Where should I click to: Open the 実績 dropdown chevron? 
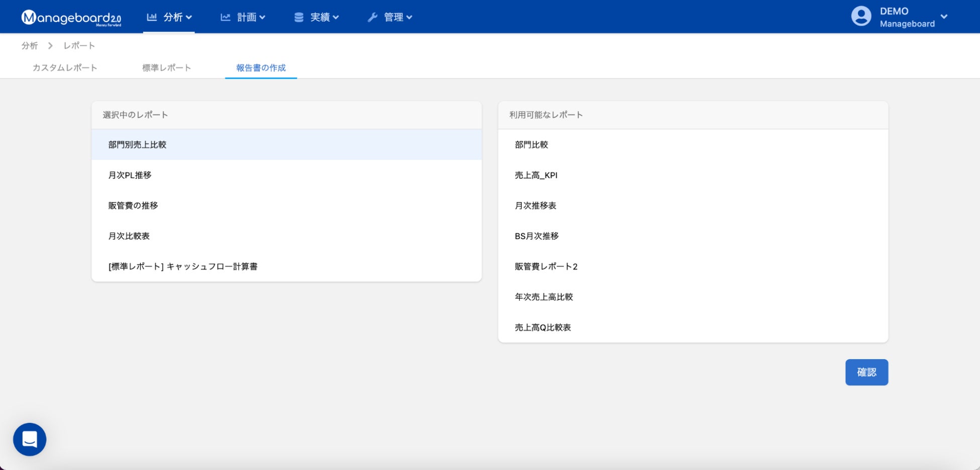(336, 17)
